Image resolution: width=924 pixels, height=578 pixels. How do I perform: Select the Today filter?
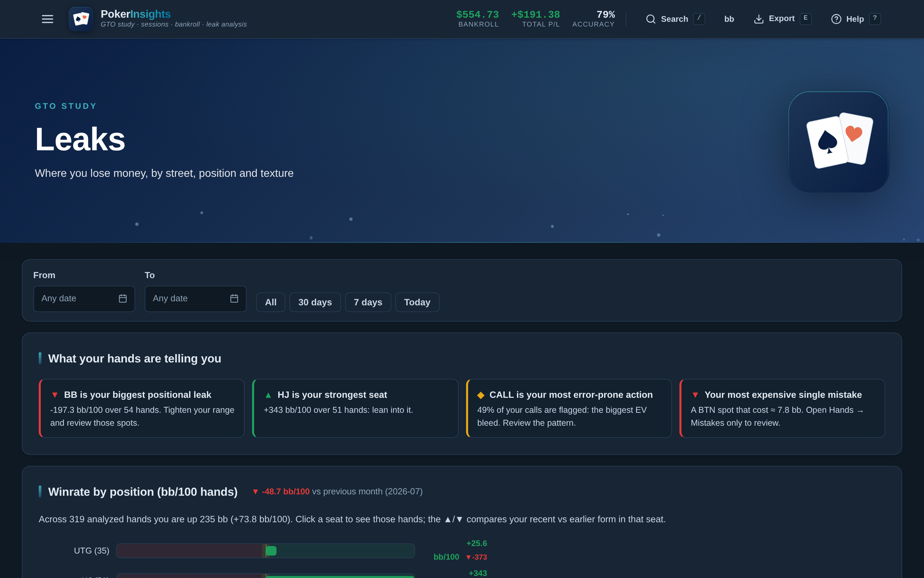(x=417, y=302)
